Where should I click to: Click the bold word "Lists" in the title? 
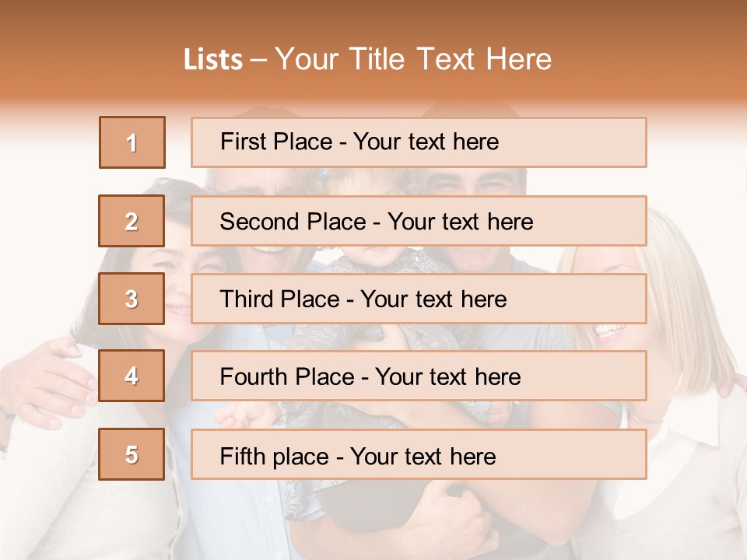coord(213,60)
